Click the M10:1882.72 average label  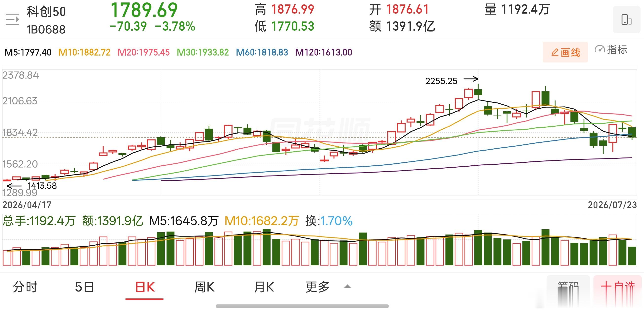point(84,52)
